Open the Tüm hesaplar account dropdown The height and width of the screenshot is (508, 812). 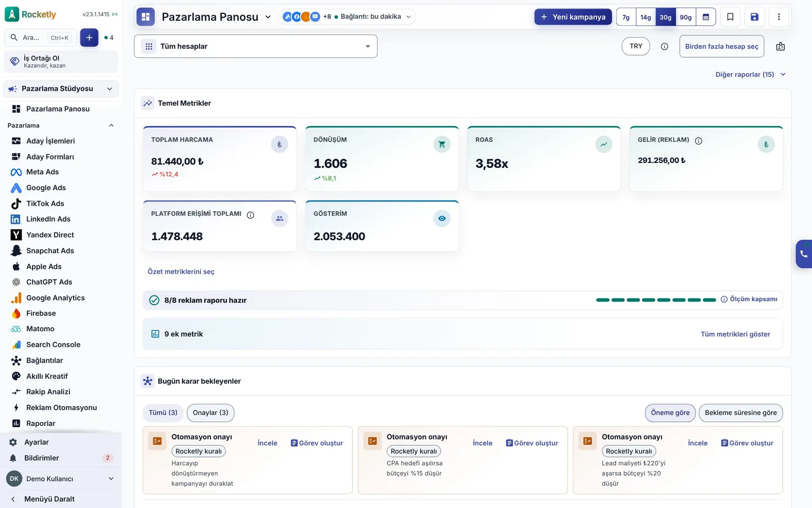tap(255, 46)
